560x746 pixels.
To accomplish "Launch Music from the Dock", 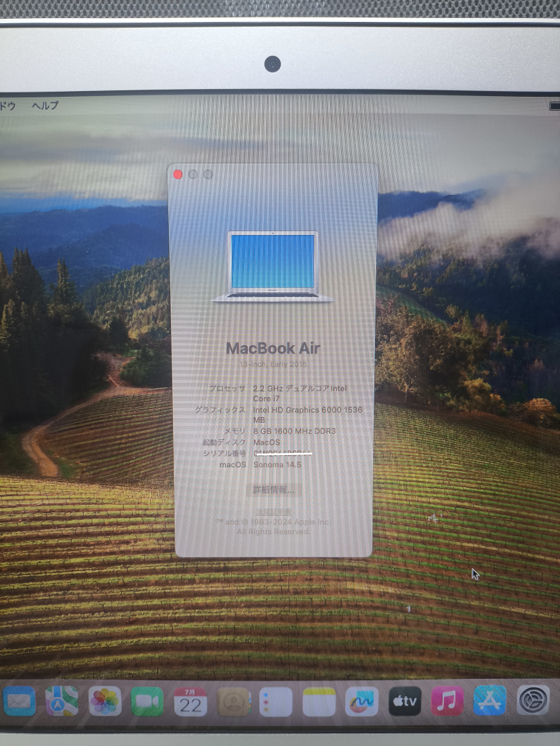I will click(x=447, y=701).
